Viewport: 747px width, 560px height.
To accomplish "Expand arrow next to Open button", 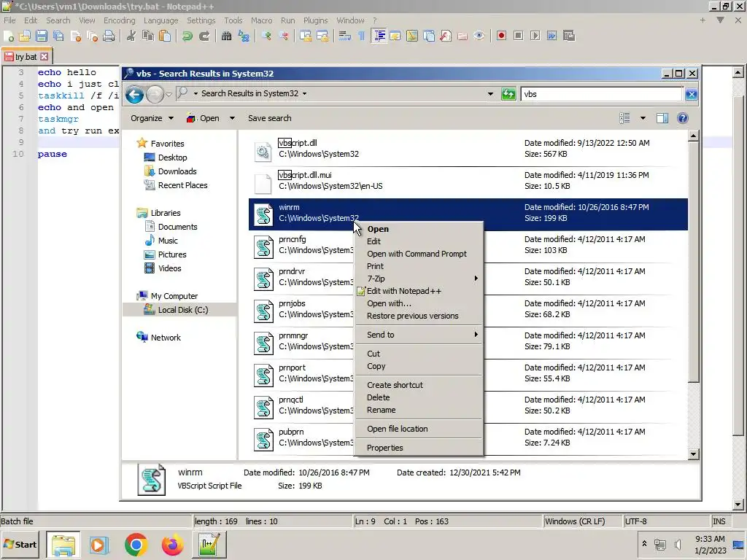I will pos(232,118).
